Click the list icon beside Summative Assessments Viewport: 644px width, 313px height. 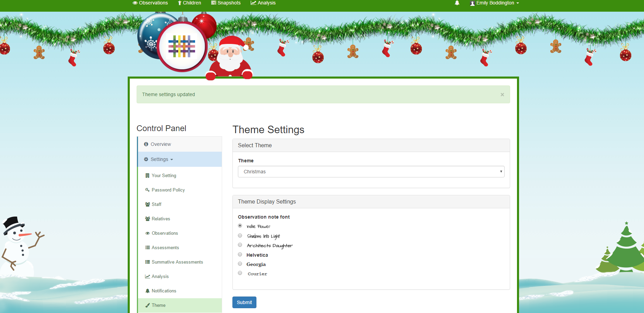[x=147, y=262]
